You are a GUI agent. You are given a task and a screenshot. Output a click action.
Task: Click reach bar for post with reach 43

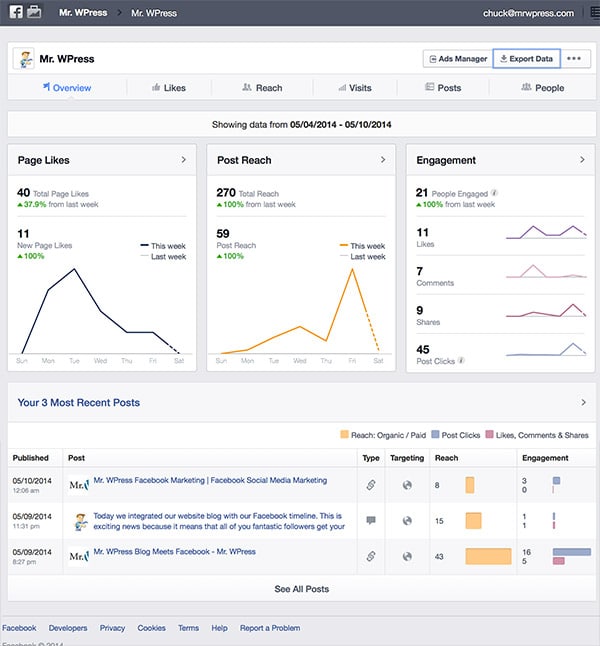[x=488, y=556]
